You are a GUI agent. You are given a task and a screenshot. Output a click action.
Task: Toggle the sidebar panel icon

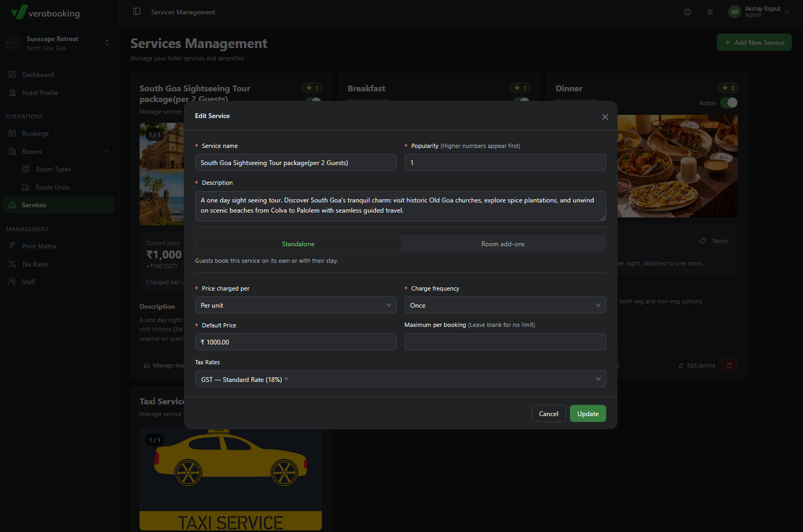[x=137, y=12]
